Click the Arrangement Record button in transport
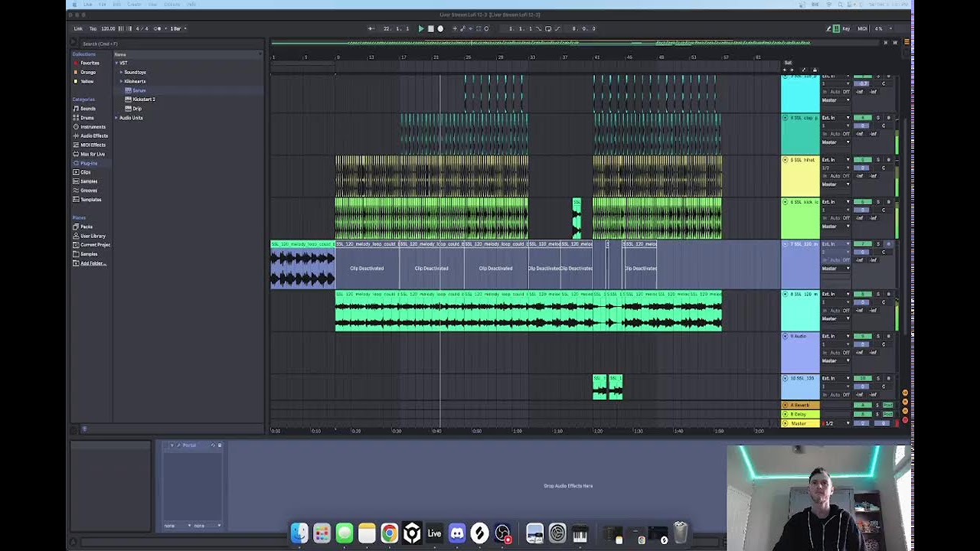The width and height of the screenshot is (980, 551). tap(440, 28)
